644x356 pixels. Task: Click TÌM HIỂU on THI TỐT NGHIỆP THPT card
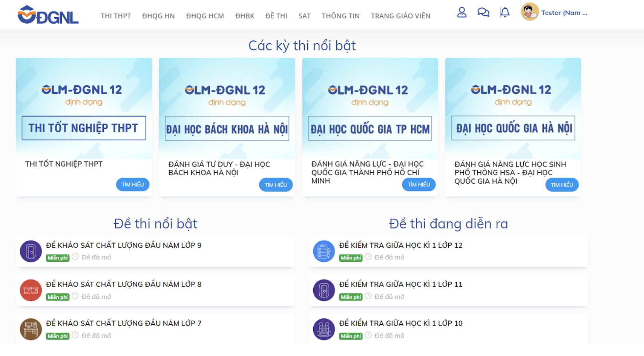(x=132, y=185)
